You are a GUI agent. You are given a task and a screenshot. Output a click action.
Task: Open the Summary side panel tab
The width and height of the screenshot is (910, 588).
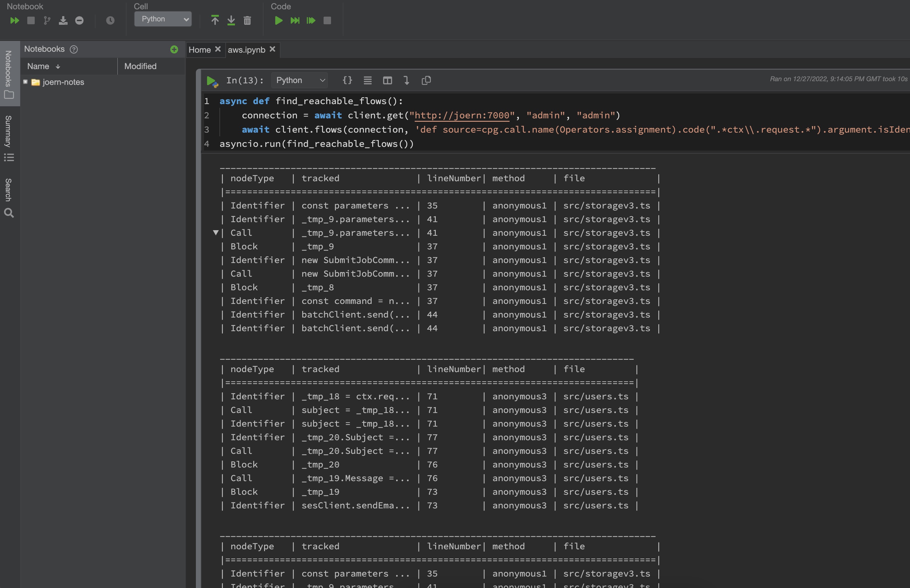click(x=8, y=132)
